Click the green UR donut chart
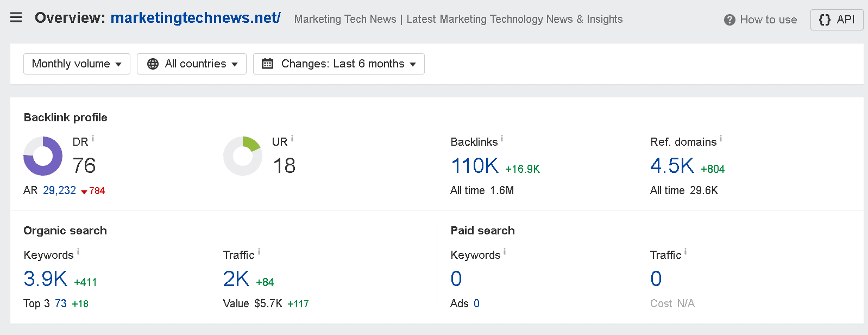Screen dimensions: 868x335 click(243, 156)
